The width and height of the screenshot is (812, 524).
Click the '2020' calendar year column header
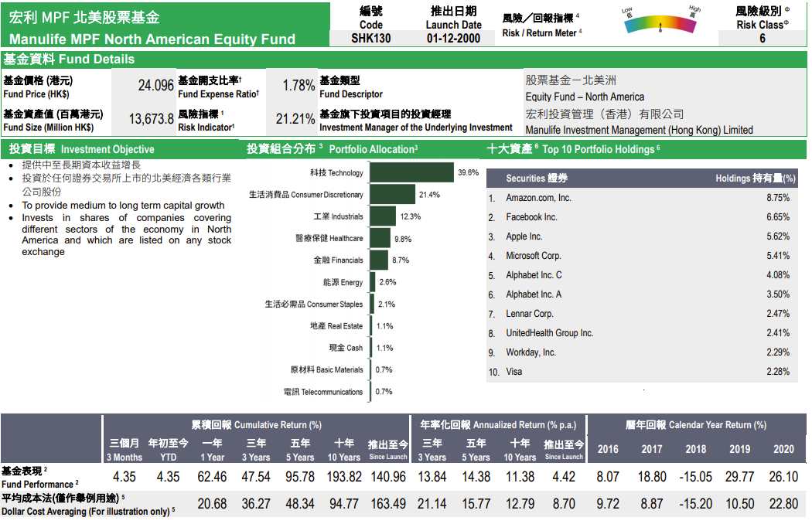tap(783, 450)
